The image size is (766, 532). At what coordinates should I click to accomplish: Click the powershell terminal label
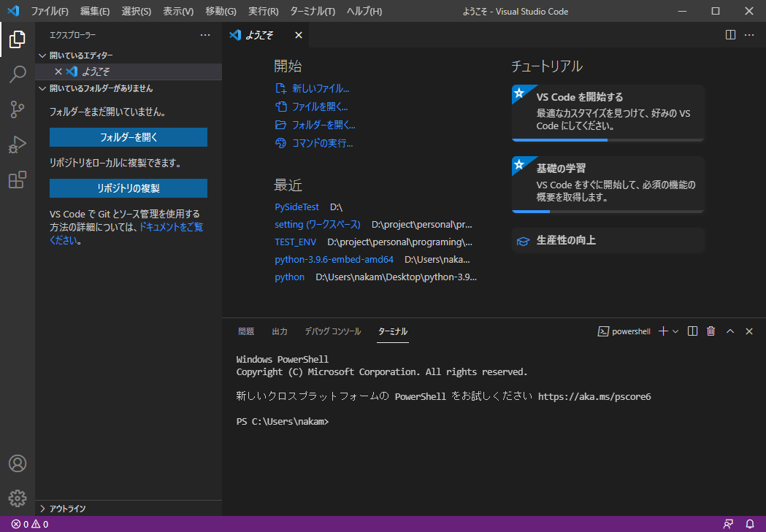[x=624, y=331]
